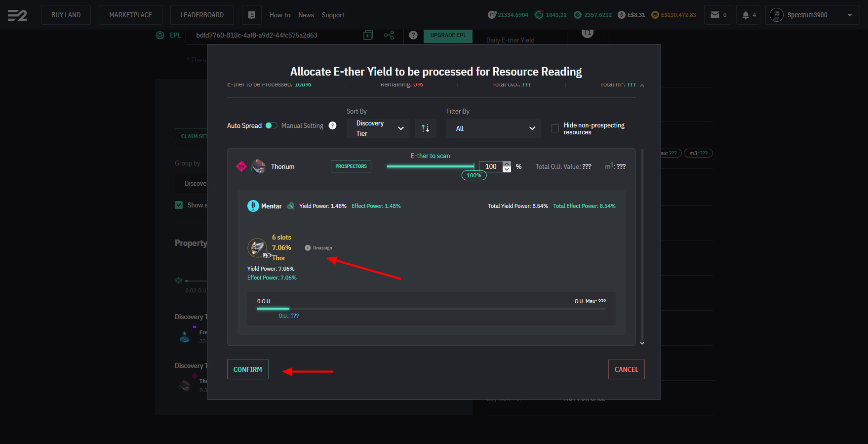Check Hide non-prospecting resources

[555, 128]
